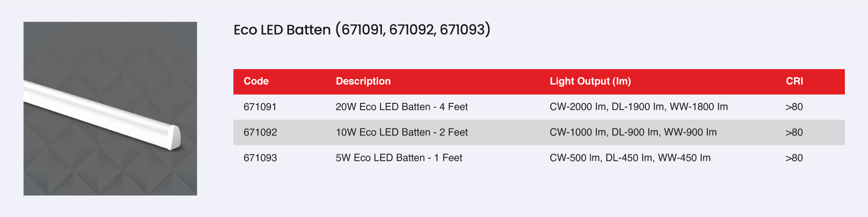This screenshot has width=868, height=217.
Task: Click the Description column header
Action: 363,81
